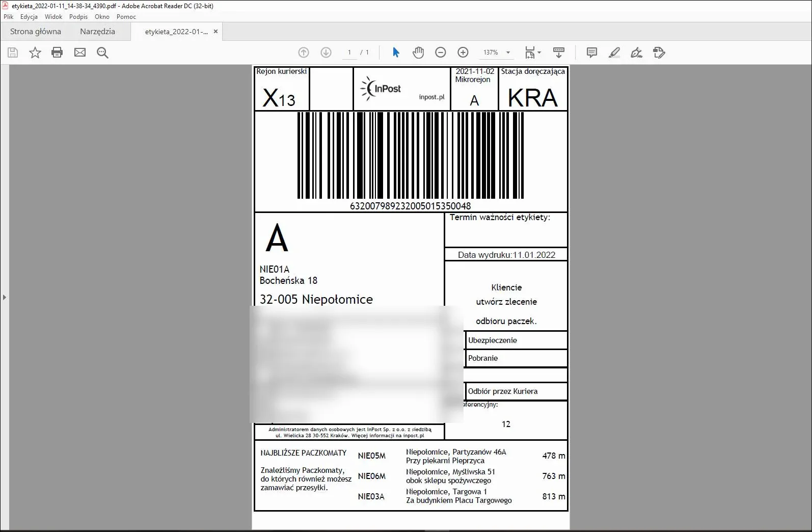Zoom in with the plus circle icon
The image size is (812, 532).
tap(463, 52)
